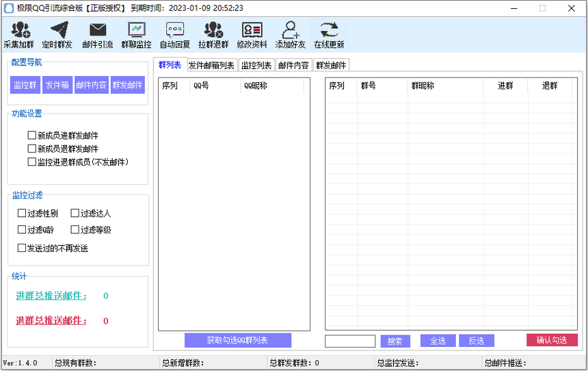Switch to the 群列表 tab
Image resolution: width=588 pixels, height=371 pixels.
(170, 64)
